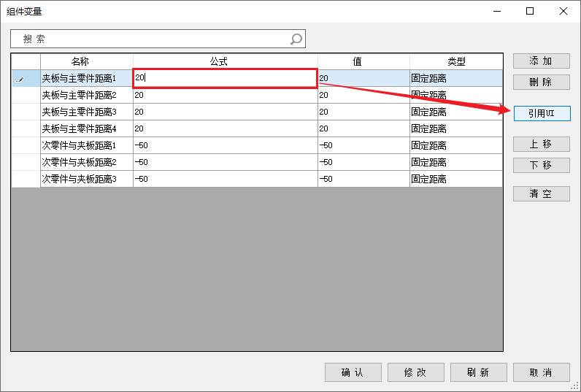Screen dimensions: 581x392
Task: Click the 类型 column header
Action: coord(456,62)
